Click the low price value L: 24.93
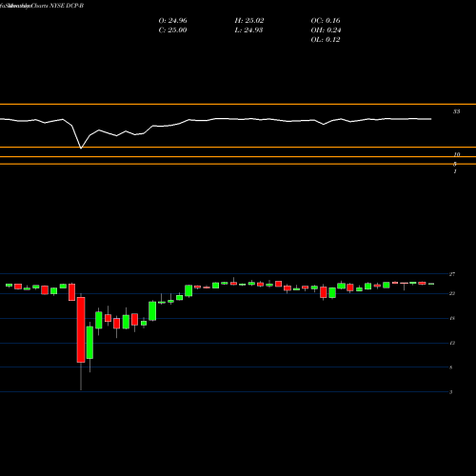This screenshot has width=476, height=476. (x=248, y=30)
